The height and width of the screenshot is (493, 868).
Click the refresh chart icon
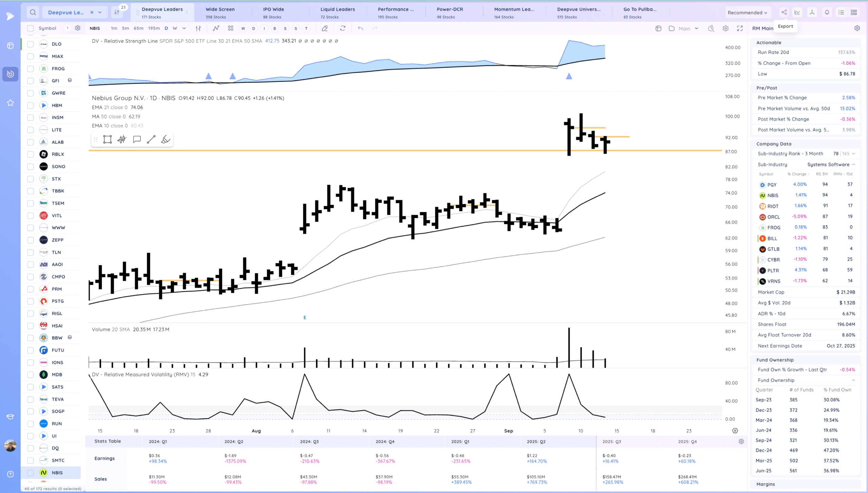click(x=343, y=28)
